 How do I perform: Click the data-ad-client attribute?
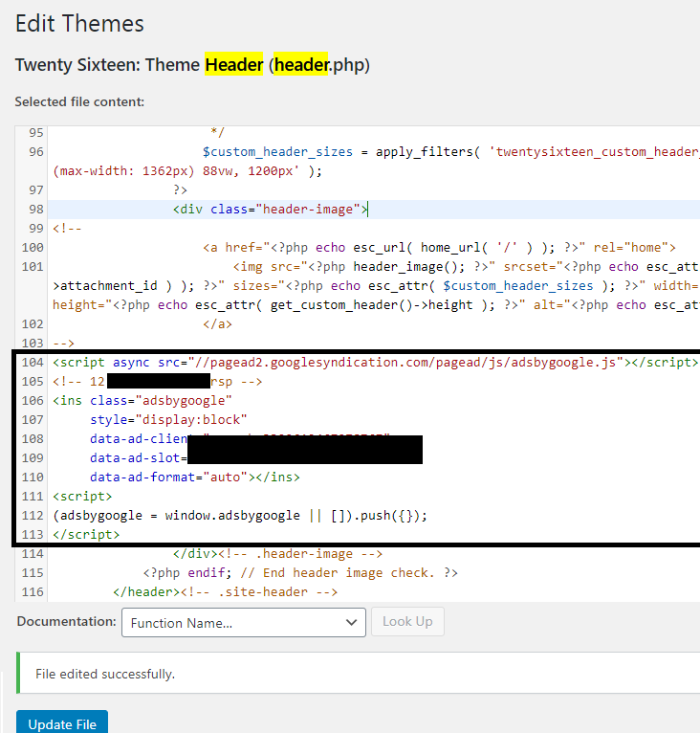[139, 439]
